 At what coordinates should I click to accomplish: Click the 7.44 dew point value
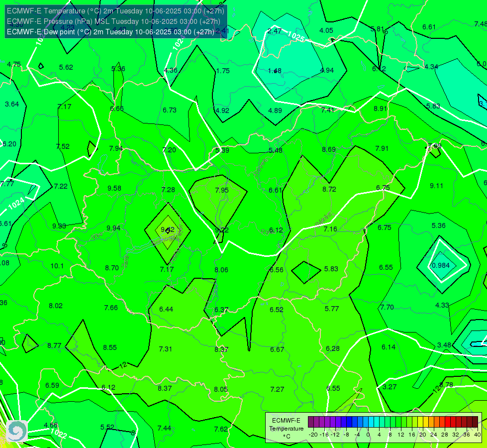164,429
